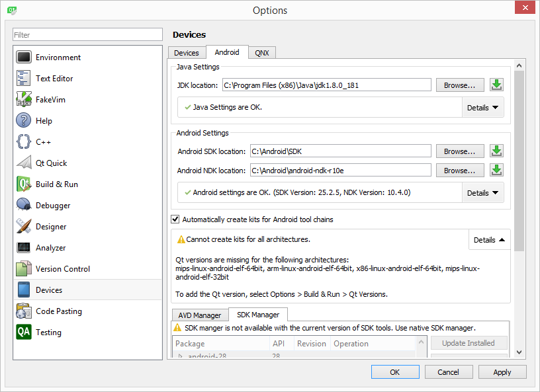
Task: Open the Devices tab
Action: 187,53
